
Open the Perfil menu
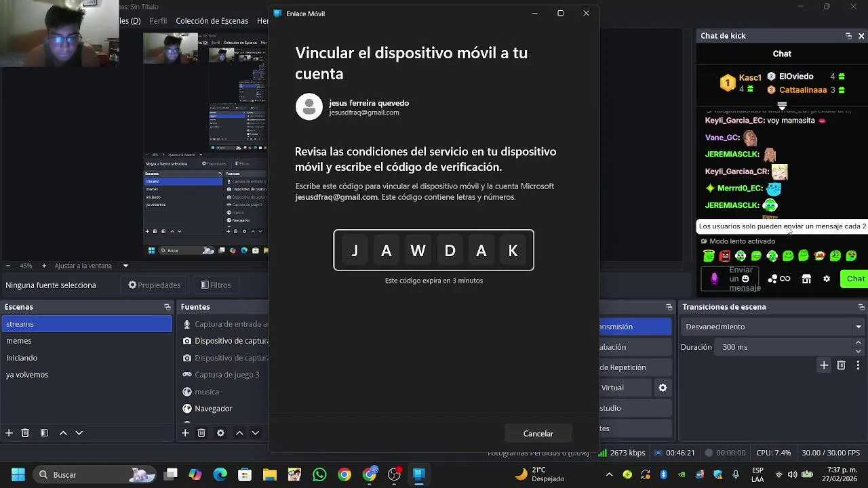click(x=158, y=21)
